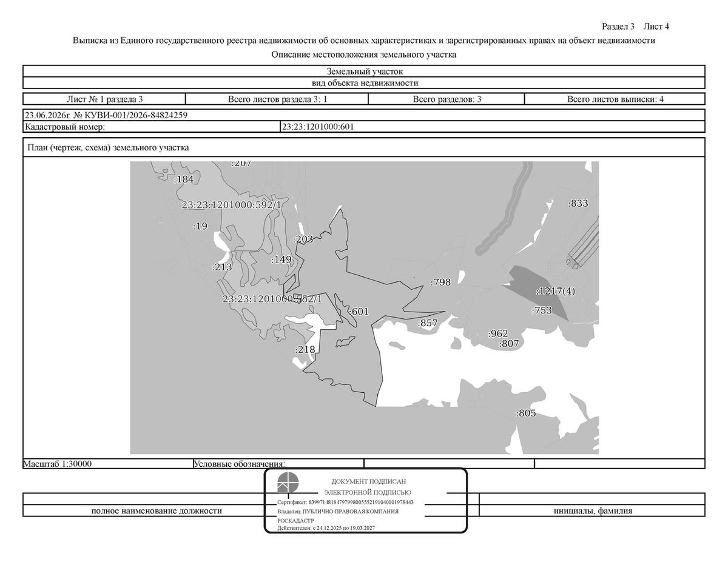Click the text 'Масштаб 1:30000'

[57, 464]
